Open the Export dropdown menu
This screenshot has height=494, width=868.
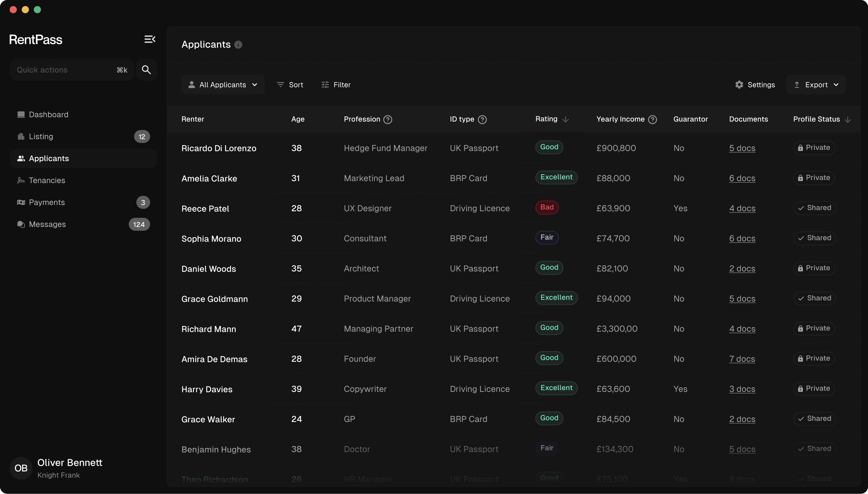coord(816,85)
